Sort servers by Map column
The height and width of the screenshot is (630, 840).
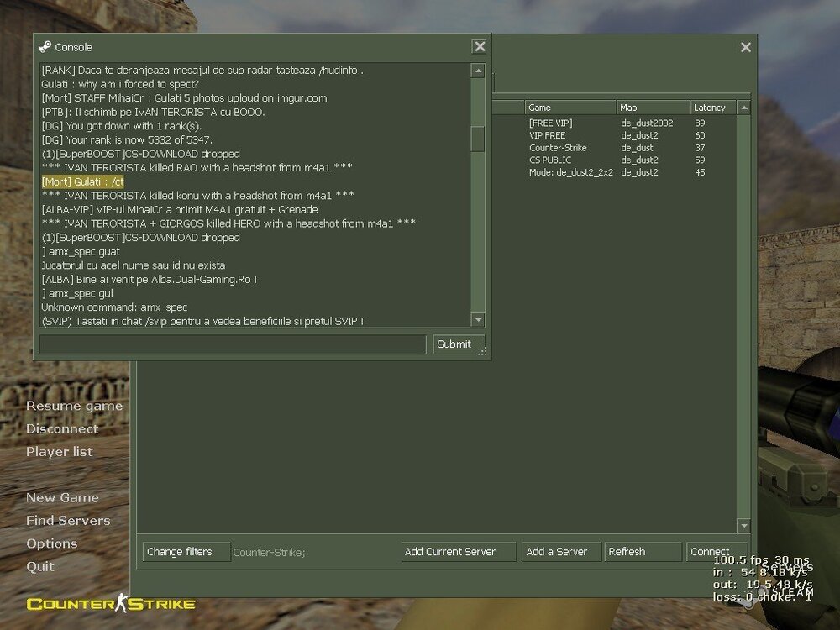point(651,108)
